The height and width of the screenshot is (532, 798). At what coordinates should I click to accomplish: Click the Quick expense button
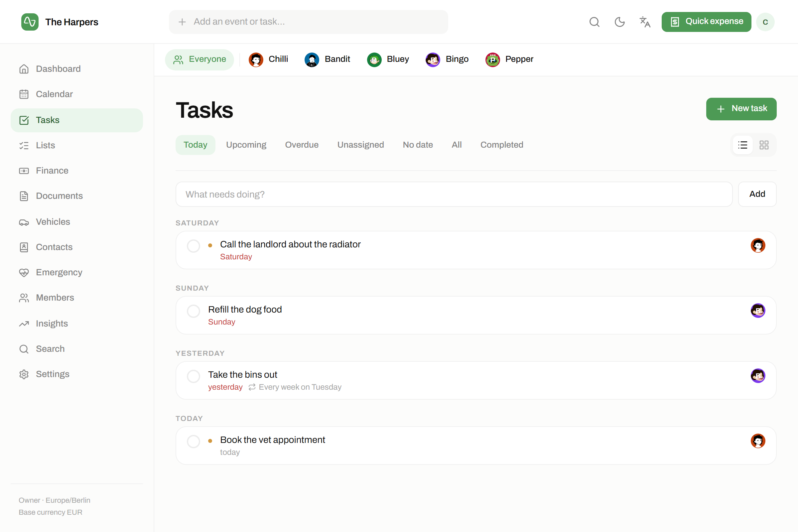[x=706, y=22]
